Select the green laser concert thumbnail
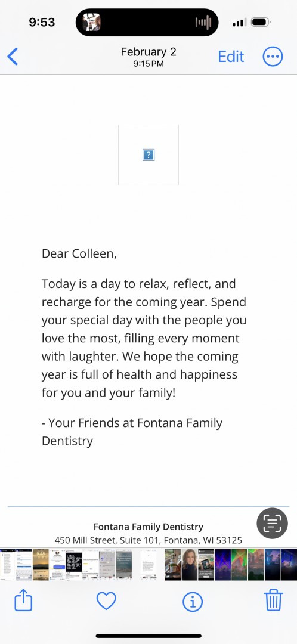The height and width of the screenshot is (644, 297). (239, 564)
